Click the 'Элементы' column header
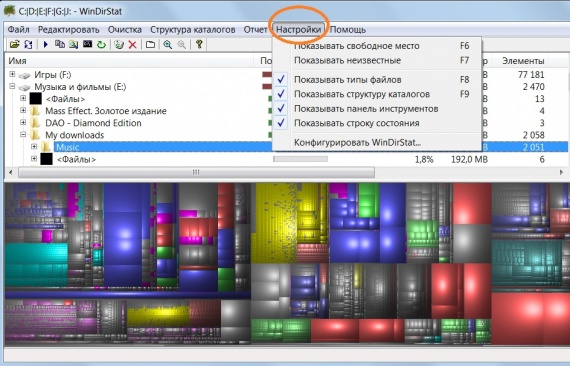This screenshot has width=570, height=366. 523,61
